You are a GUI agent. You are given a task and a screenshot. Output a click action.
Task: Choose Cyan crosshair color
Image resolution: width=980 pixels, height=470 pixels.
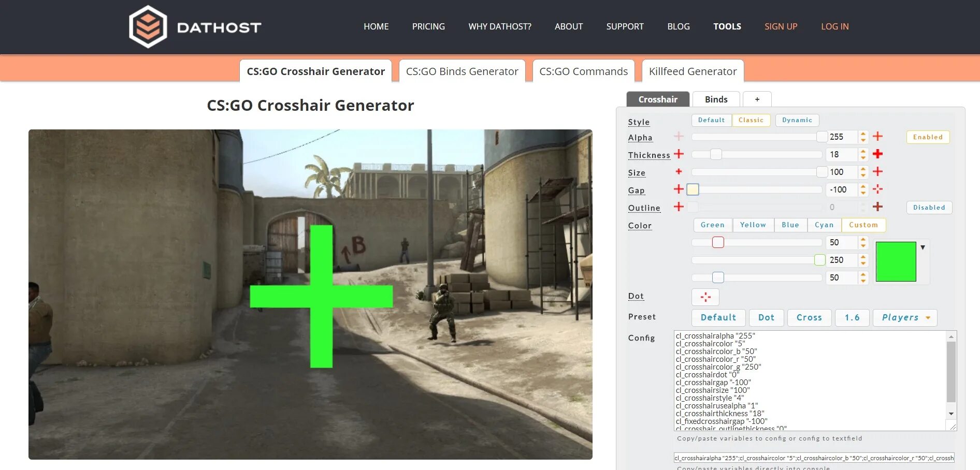coord(824,225)
